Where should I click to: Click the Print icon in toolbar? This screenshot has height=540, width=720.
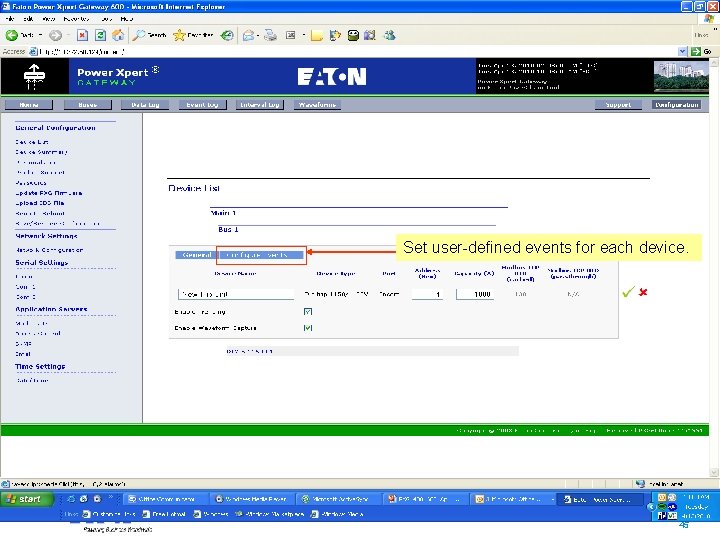[270, 35]
